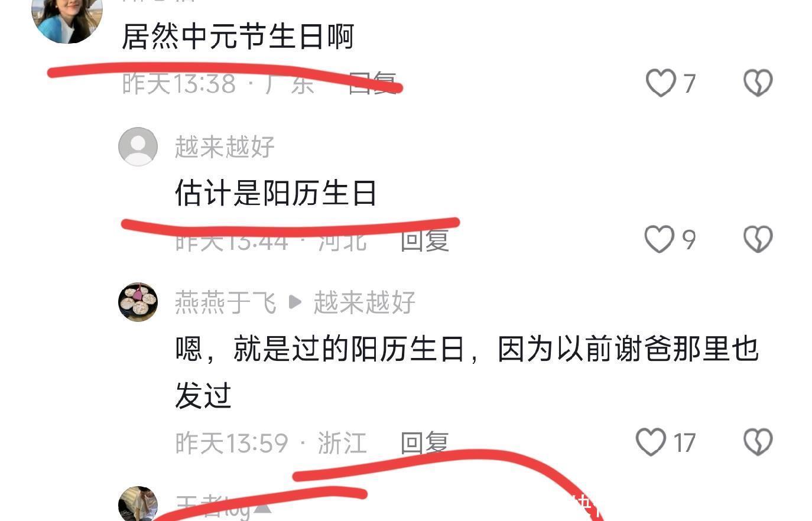812x521 pixels.
Task: Open username 燕燕于飞 profile link
Action: coord(226,302)
